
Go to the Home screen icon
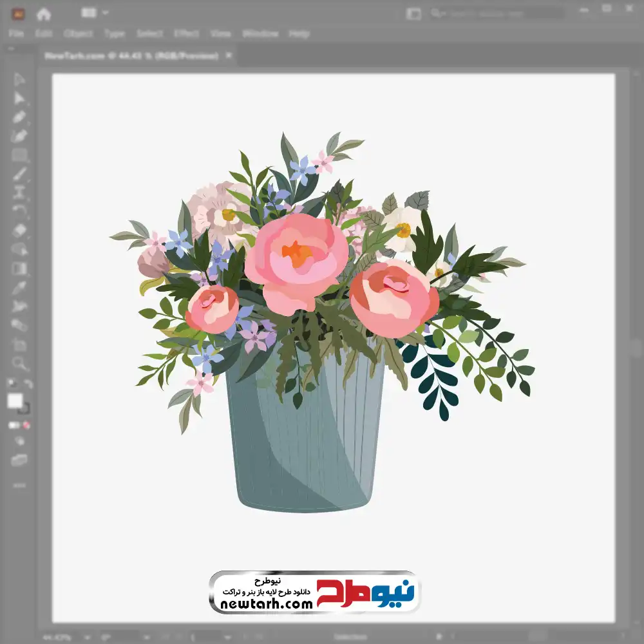coord(44,14)
